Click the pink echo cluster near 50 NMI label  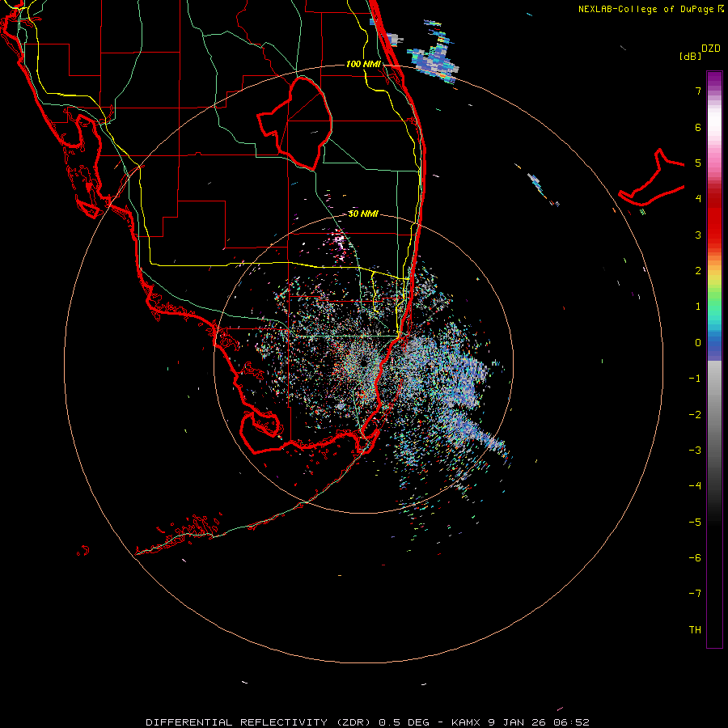click(339, 243)
